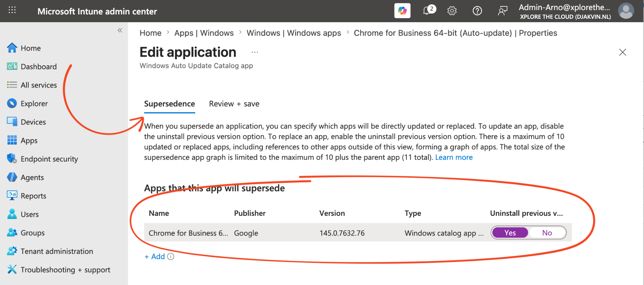Click the Name column header

159,213
